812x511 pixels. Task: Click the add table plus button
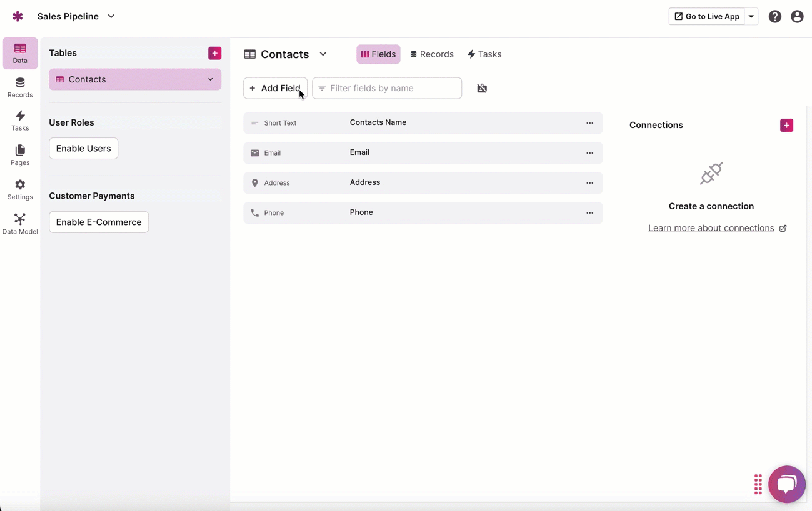click(214, 53)
